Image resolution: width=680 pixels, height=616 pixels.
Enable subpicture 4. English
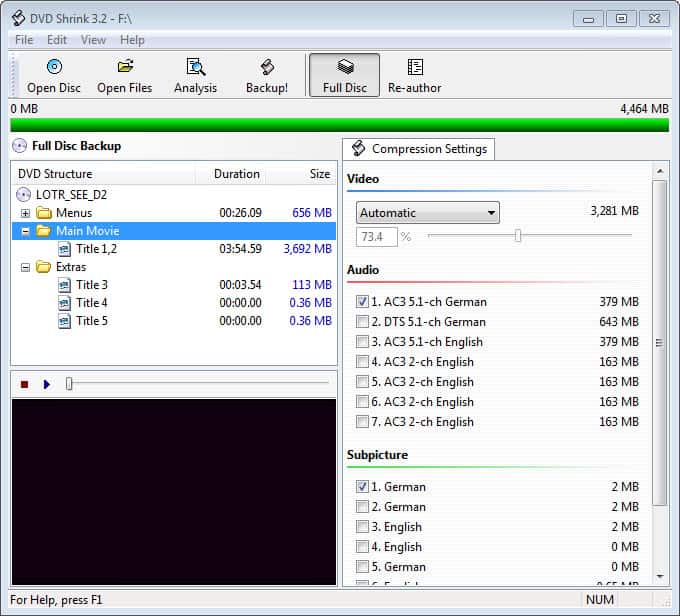(x=362, y=546)
